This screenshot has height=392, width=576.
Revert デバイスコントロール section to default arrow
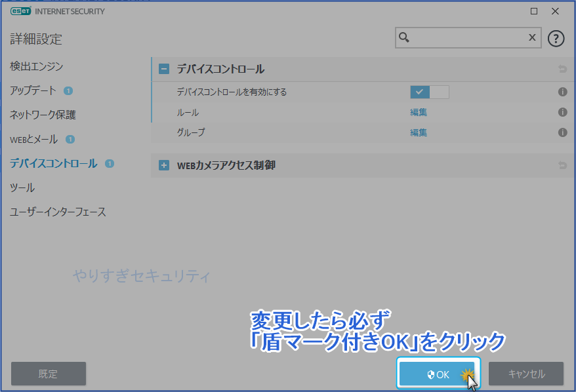pyautogui.click(x=562, y=69)
